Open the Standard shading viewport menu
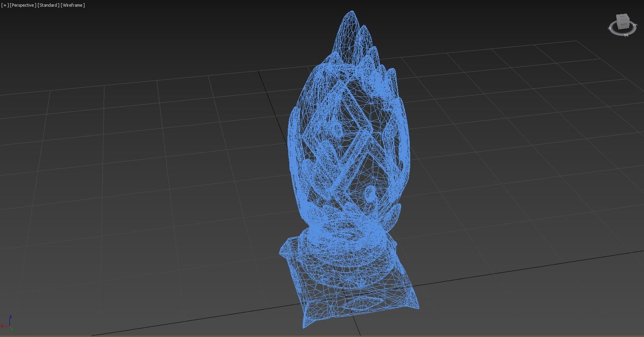 [x=48, y=5]
